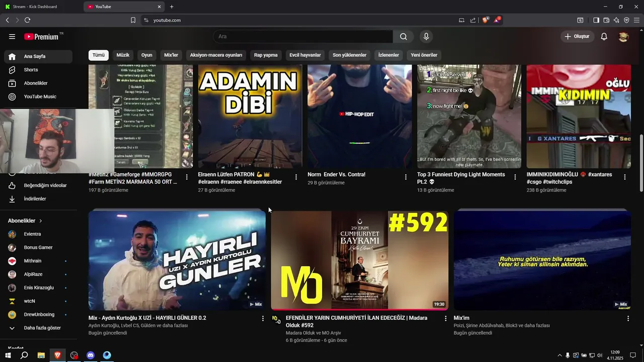
Task: Open options menu for EFENDİLER YARIN CUMHURİYETİ video
Action: pyautogui.click(x=445, y=318)
